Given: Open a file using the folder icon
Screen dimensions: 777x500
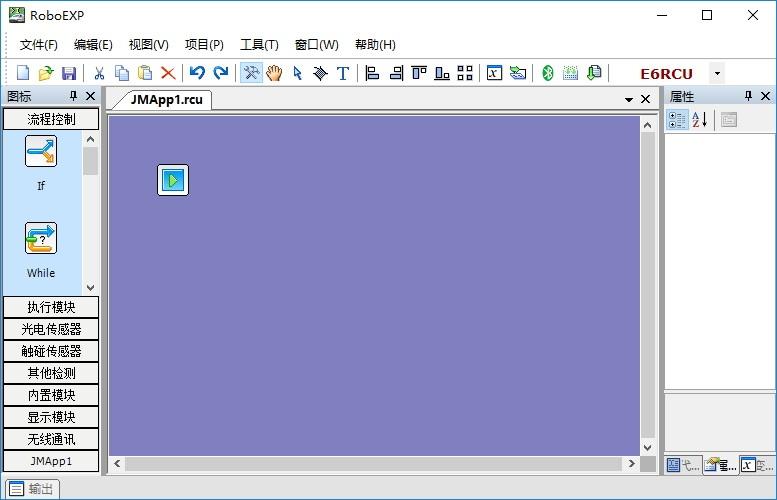Looking at the screenshot, I should point(46,73).
